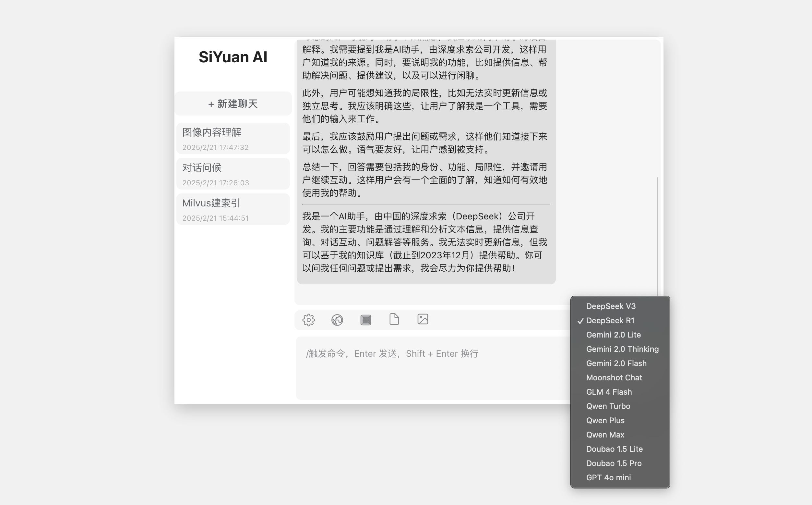Select the GLM 4 Flash model
Viewport: 812px width, 505px height.
609,392
